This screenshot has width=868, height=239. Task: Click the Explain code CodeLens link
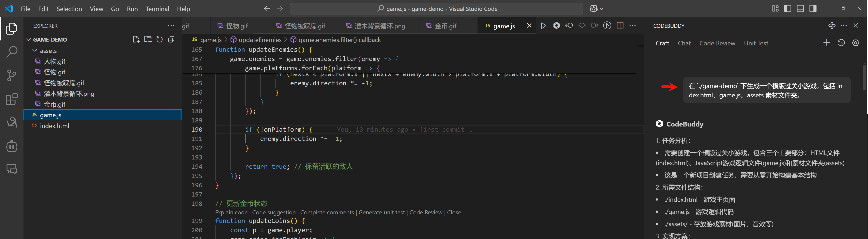click(231, 212)
